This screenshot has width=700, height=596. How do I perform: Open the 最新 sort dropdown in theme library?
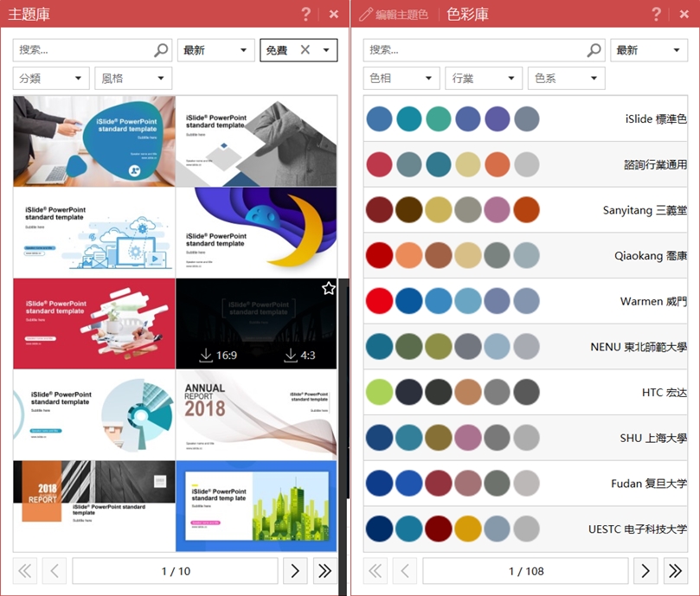[216, 50]
